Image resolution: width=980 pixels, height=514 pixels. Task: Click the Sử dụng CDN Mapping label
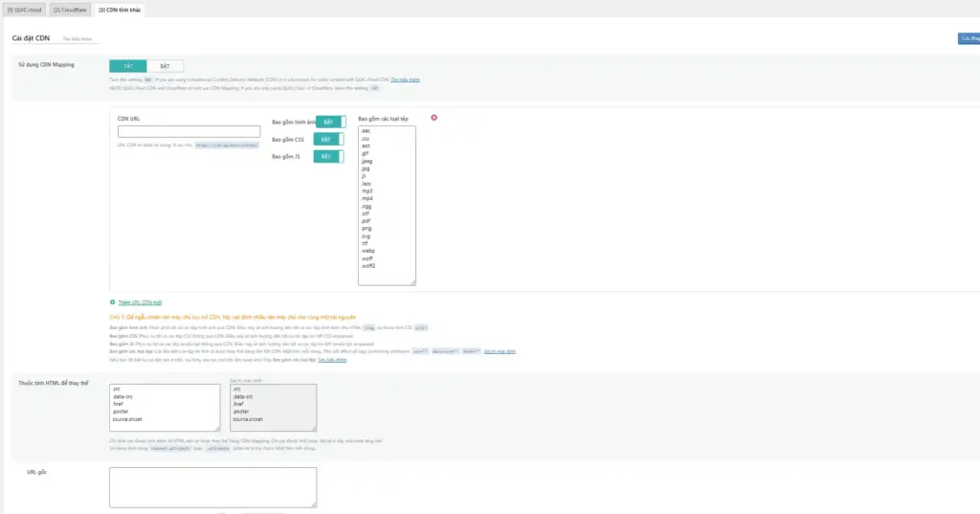[x=46, y=65]
